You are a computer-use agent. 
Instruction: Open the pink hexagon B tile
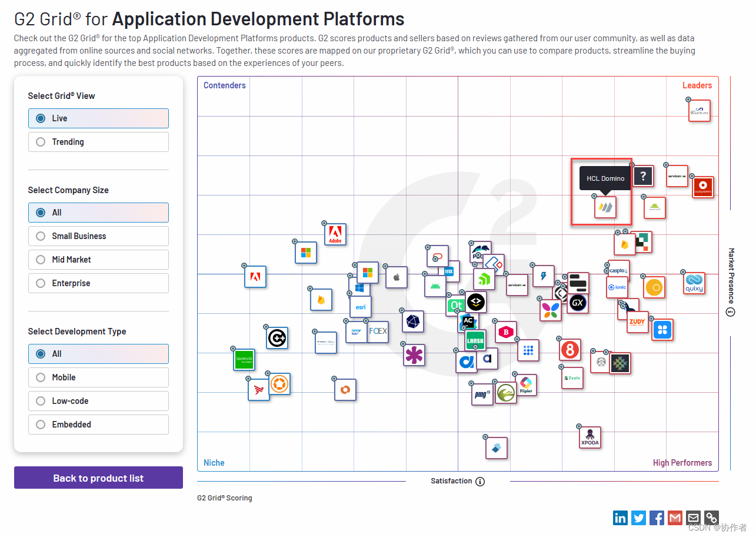click(506, 332)
